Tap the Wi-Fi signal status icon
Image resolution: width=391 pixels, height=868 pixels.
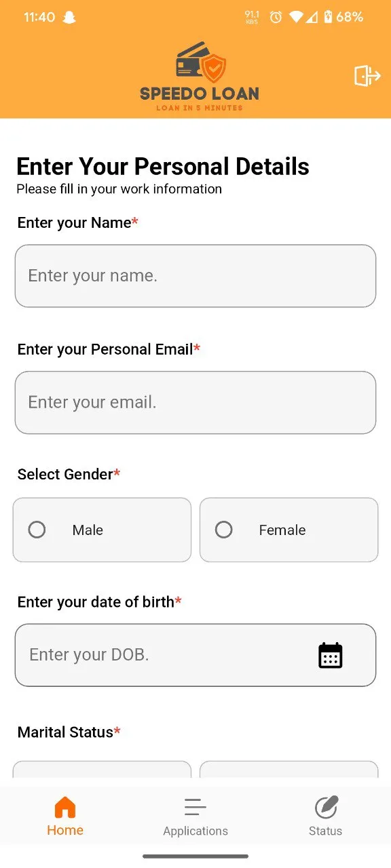pyautogui.click(x=296, y=18)
